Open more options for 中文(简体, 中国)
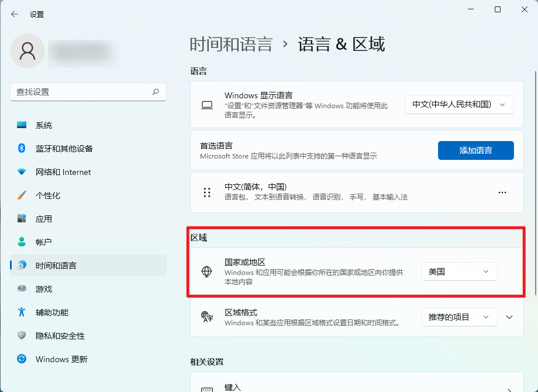The image size is (538, 392). pyautogui.click(x=502, y=192)
